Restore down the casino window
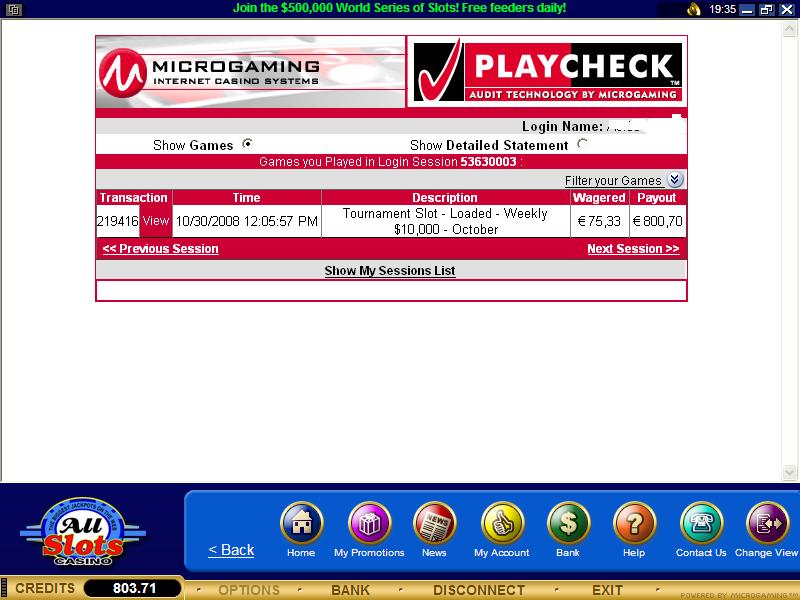Viewport: 800px width, 600px height. (766, 10)
